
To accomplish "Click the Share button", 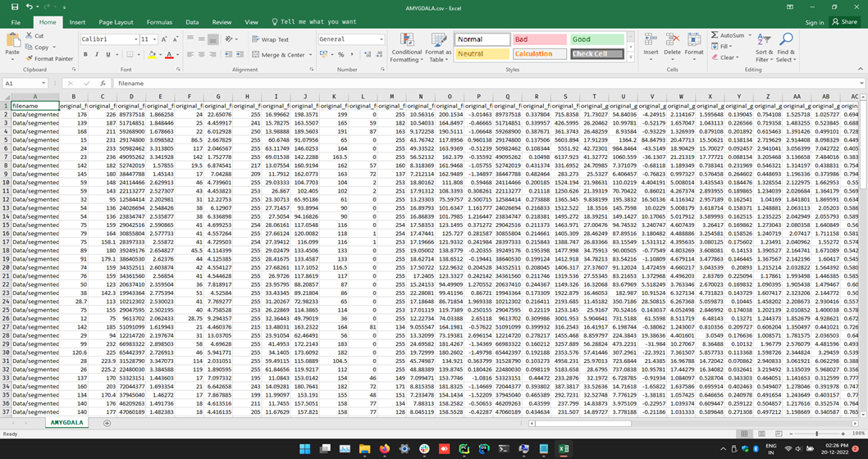I will click(x=845, y=22).
